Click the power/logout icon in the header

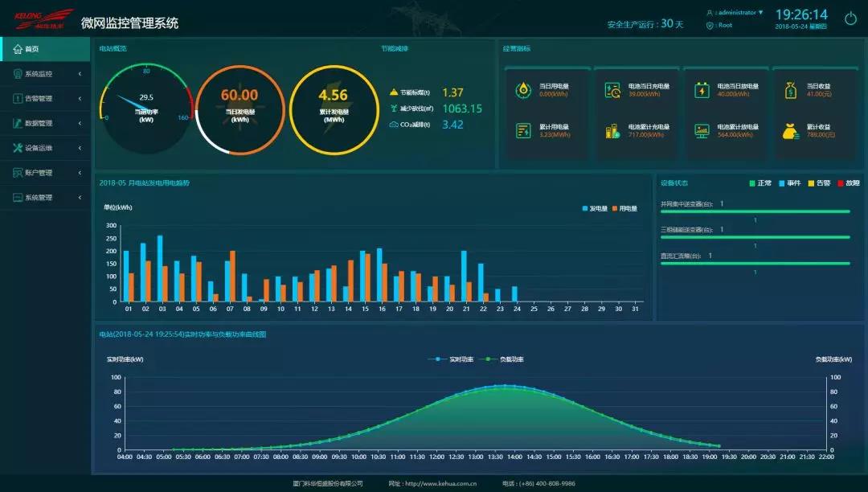tap(850, 18)
